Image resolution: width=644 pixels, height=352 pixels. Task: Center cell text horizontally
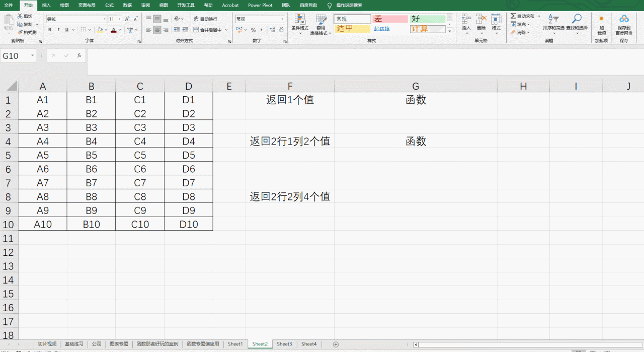coord(157,30)
